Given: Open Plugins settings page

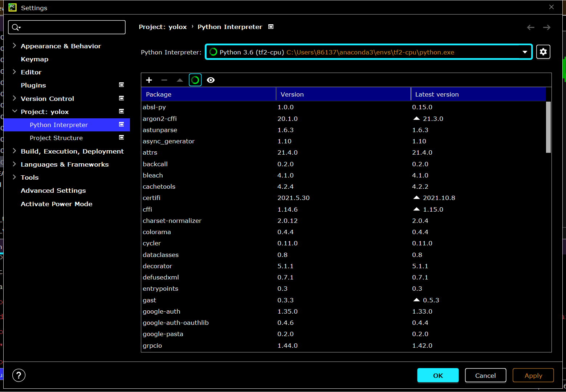Looking at the screenshot, I should (x=33, y=85).
